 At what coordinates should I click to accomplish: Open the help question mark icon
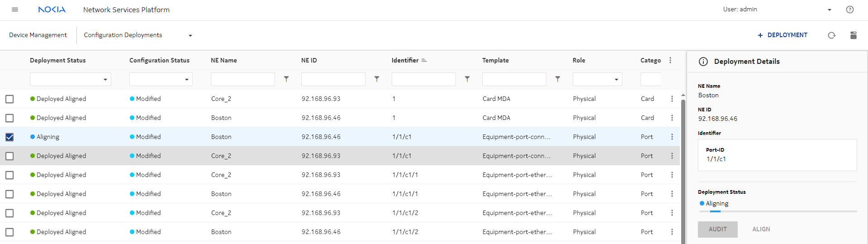[x=849, y=10]
